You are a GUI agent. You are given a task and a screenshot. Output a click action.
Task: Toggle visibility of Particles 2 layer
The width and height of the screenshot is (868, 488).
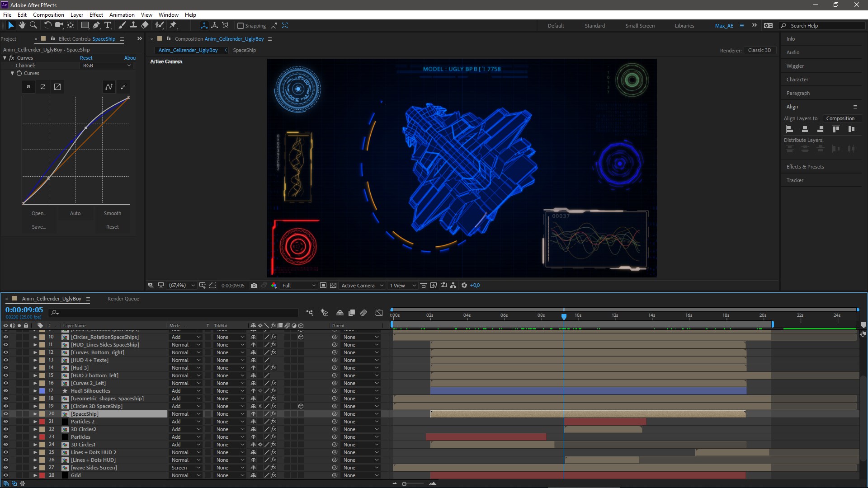coord(5,421)
